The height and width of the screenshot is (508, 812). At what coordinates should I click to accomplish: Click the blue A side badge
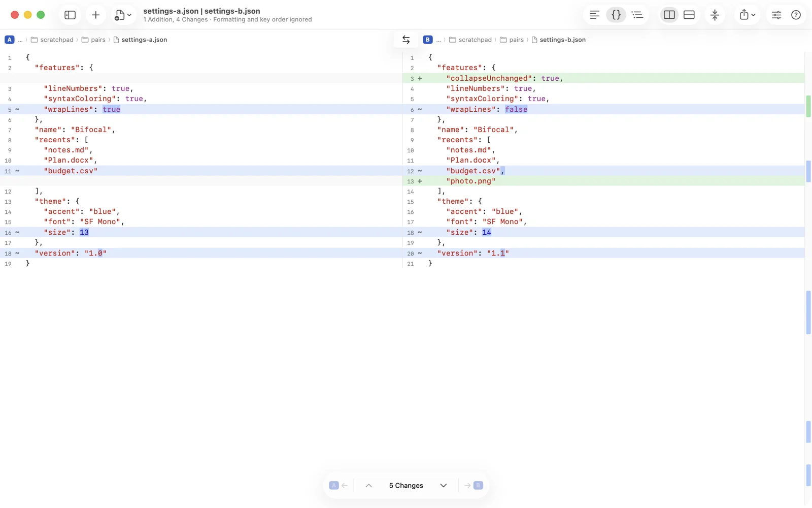tap(10, 40)
